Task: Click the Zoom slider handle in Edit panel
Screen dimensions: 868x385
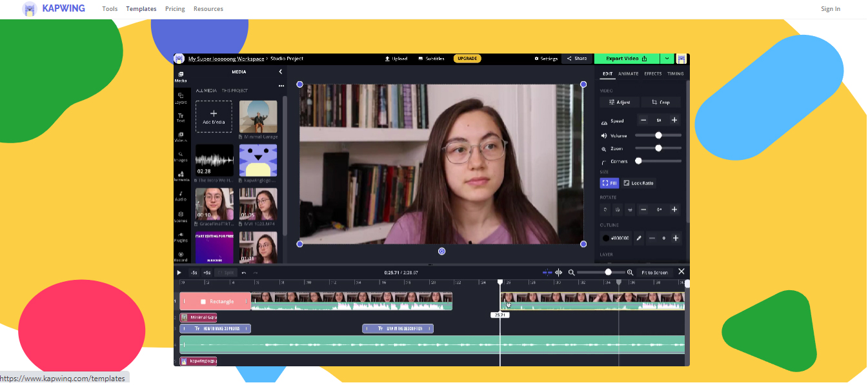Action: tap(658, 148)
